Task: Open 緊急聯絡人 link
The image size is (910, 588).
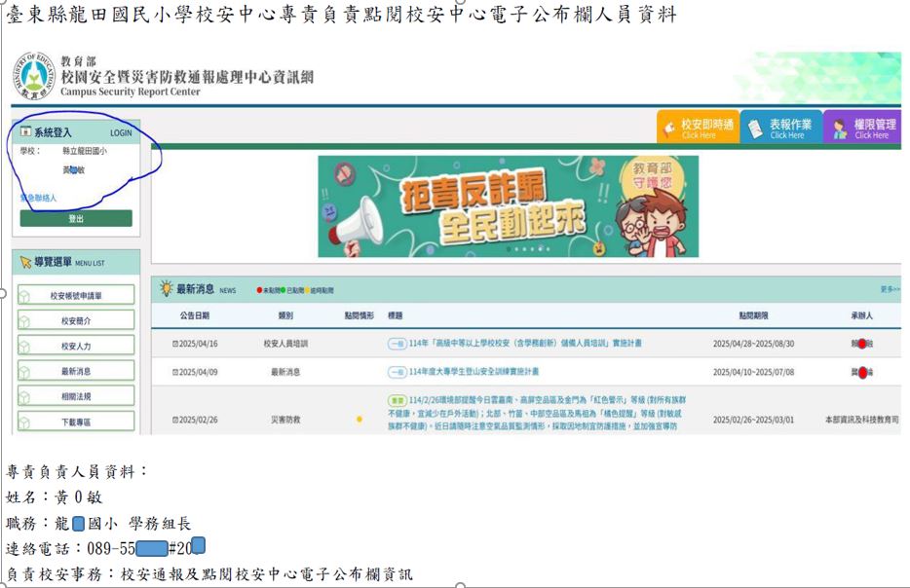Action: click(38, 198)
